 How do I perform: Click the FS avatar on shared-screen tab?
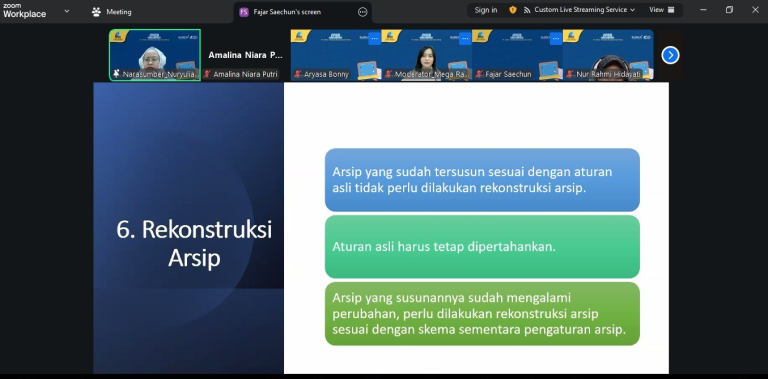pos(244,12)
